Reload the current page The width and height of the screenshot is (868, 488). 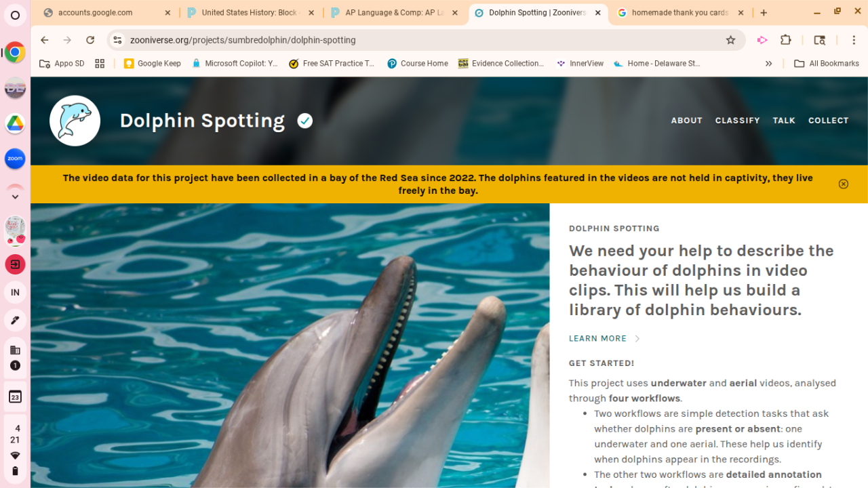point(90,40)
